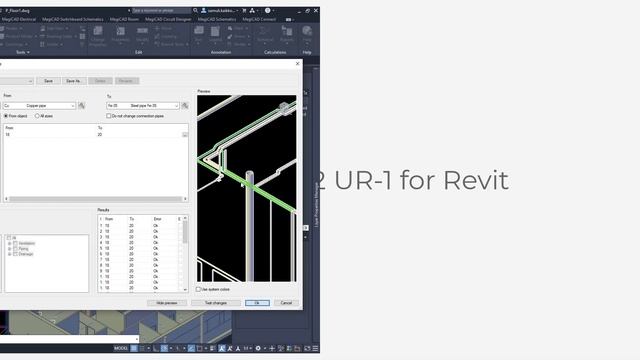Expand the Drainage tree node
Viewport: 640px width, 360px height.
9,254
